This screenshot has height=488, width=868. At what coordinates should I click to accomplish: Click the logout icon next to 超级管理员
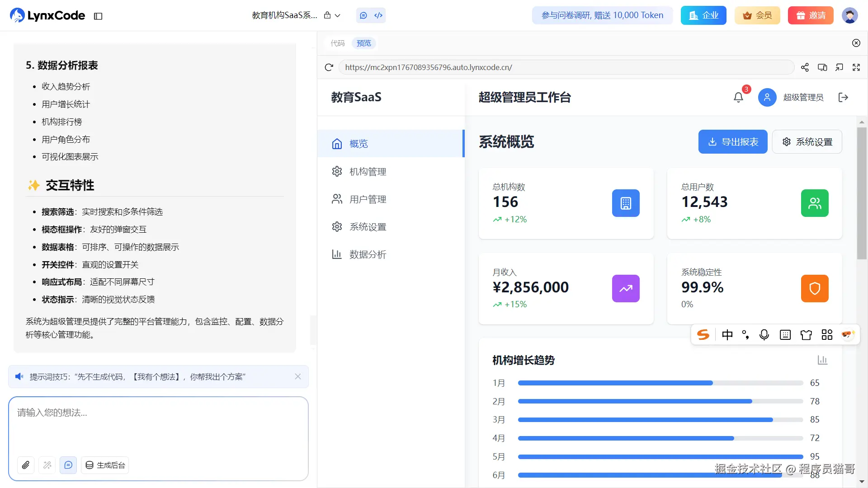(x=843, y=97)
